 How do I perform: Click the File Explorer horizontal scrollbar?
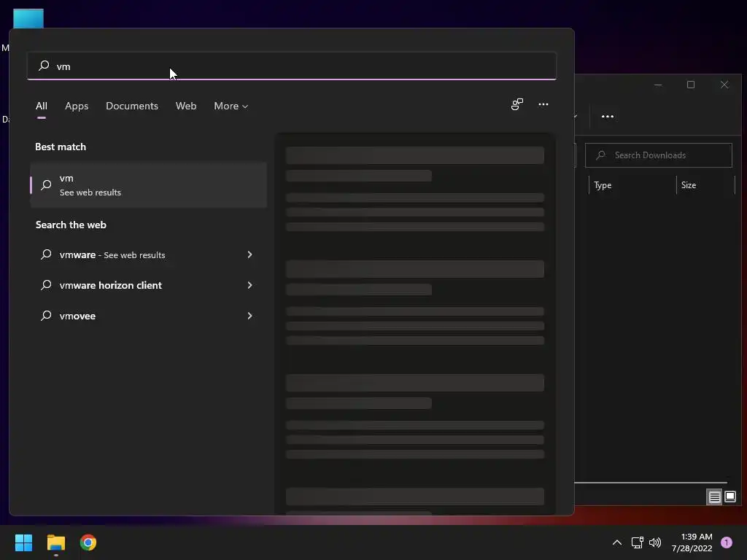[x=650, y=483]
